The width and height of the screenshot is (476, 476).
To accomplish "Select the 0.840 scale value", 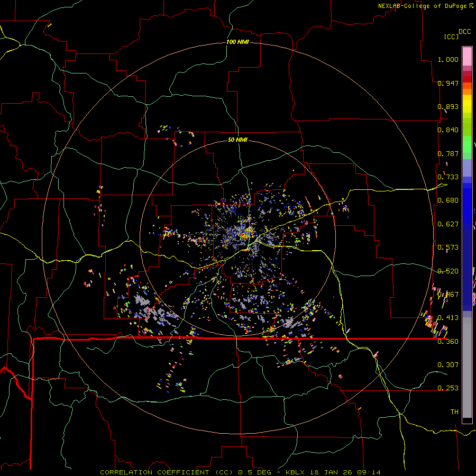I will (x=448, y=130).
